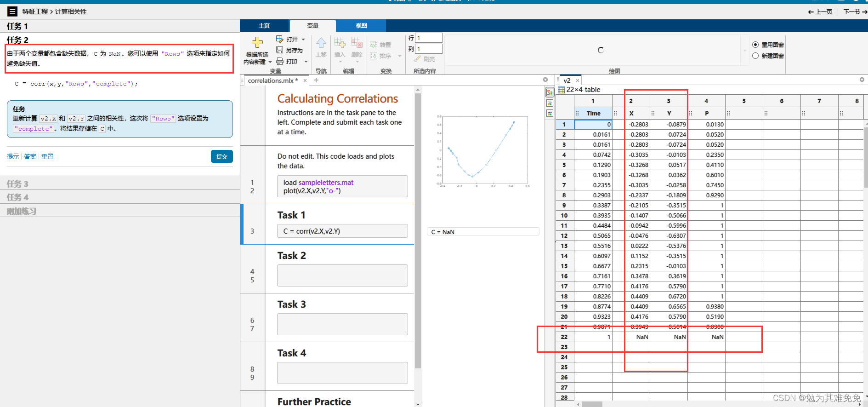The image size is (868, 407).
Task: Print the variable with 打印
Action: coord(287,61)
